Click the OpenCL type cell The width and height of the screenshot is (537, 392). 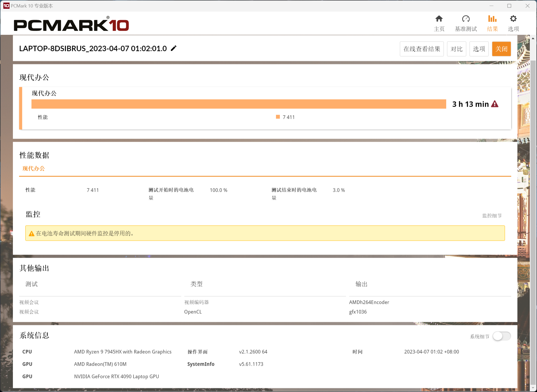(193, 312)
